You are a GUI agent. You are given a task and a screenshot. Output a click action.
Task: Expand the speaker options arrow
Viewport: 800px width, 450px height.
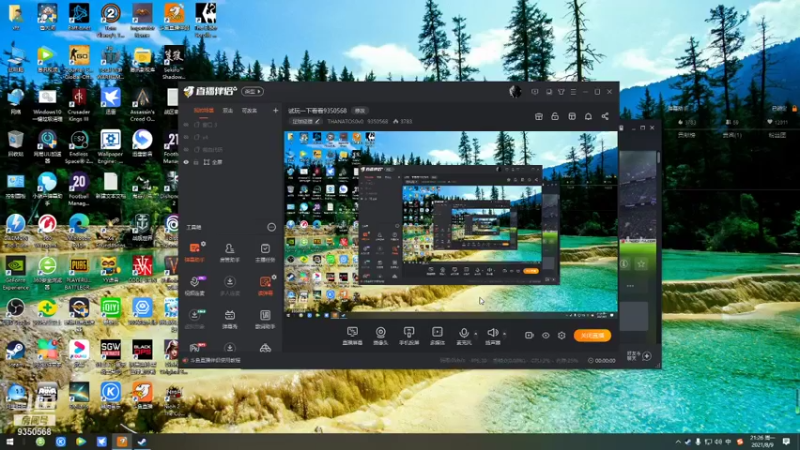505,334
